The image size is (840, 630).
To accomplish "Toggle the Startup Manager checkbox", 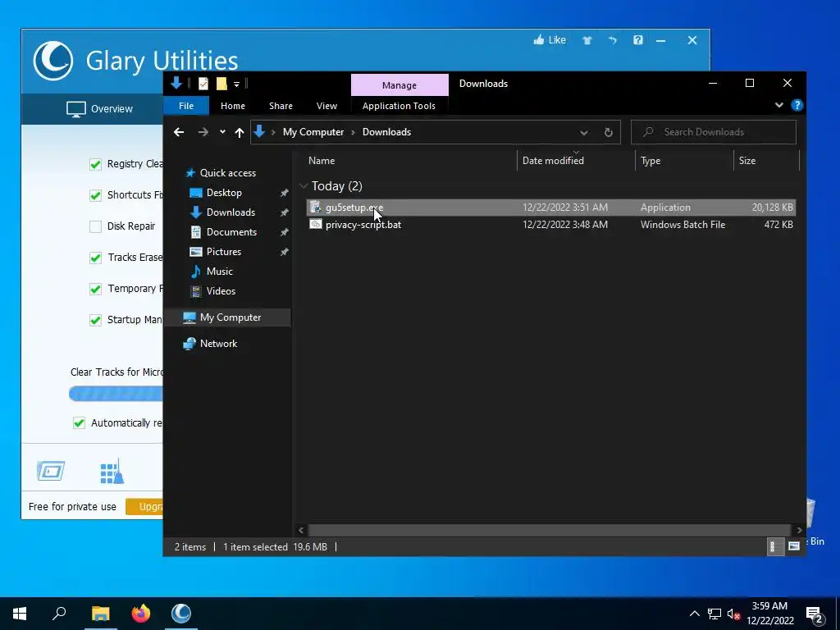I will click(x=95, y=321).
